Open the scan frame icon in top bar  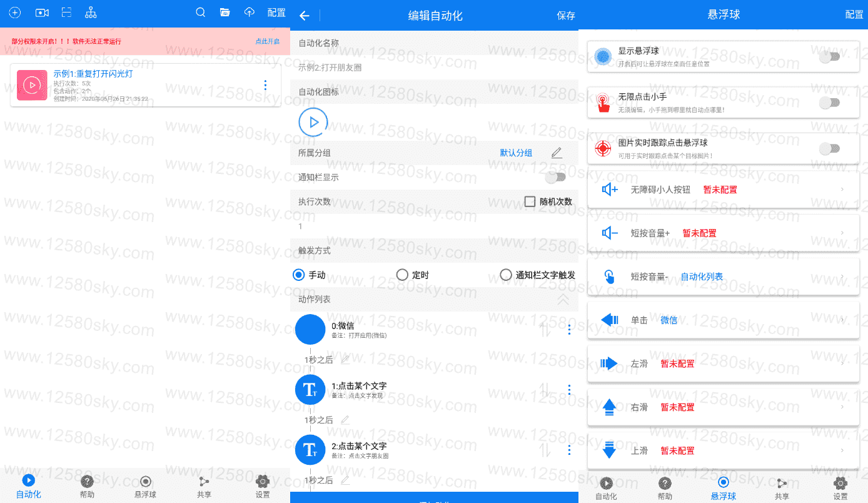point(66,13)
